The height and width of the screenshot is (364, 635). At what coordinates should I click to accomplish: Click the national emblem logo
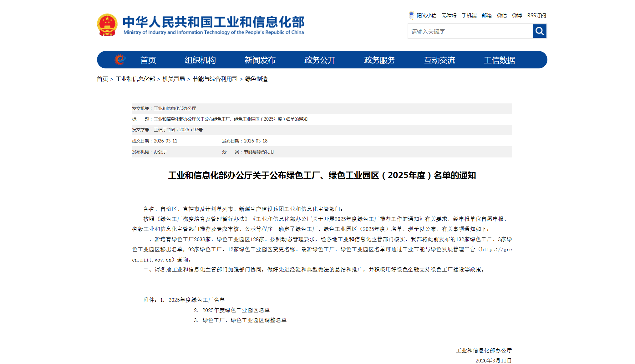[107, 25]
